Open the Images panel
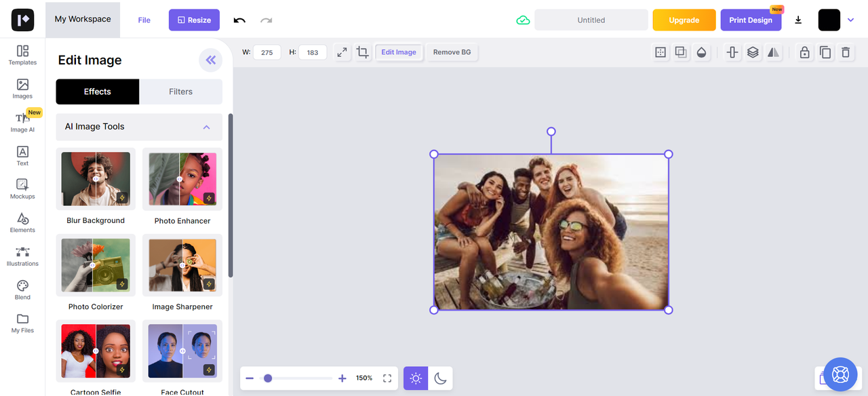The width and height of the screenshot is (868, 396). (x=22, y=89)
